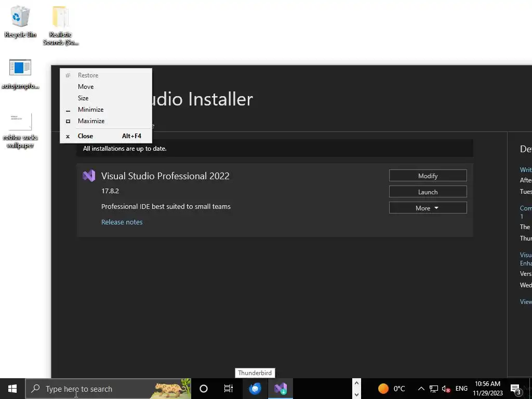This screenshot has width=532, height=399.
Task: Click the Modify button for Visual Studio Professional
Action: pyautogui.click(x=428, y=176)
